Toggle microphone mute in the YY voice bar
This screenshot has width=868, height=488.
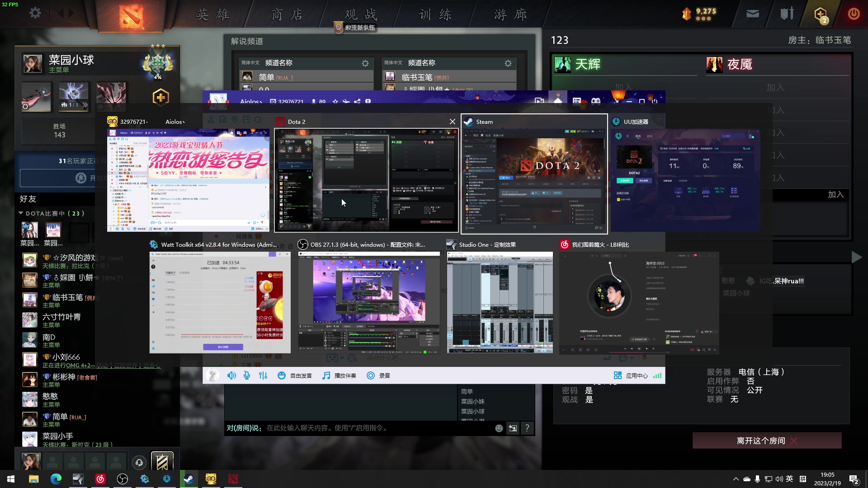click(x=247, y=375)
